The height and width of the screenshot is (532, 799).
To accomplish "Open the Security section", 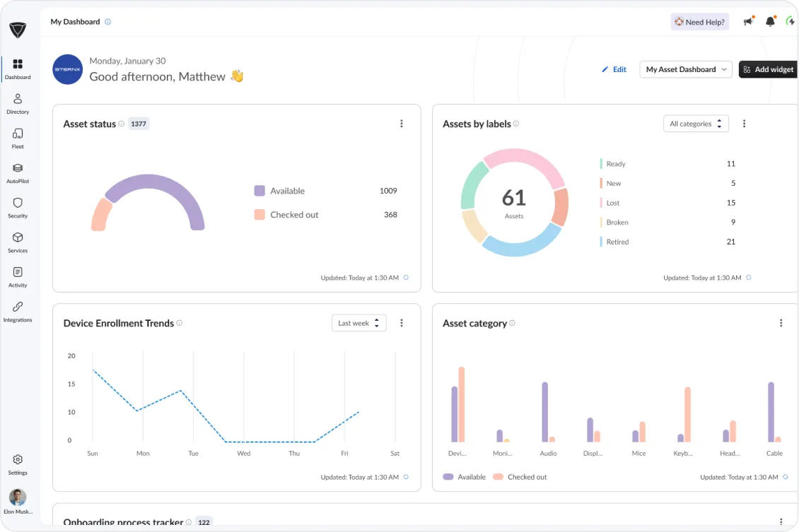I will pyautogui.click(x=18, y=209).
